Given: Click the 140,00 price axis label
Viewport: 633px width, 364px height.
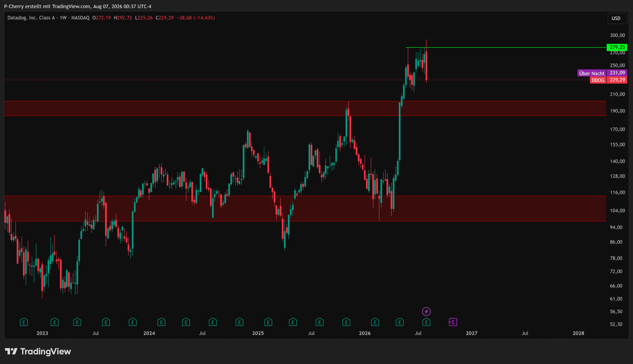Looking at the screenshot, I should point(617,161).
